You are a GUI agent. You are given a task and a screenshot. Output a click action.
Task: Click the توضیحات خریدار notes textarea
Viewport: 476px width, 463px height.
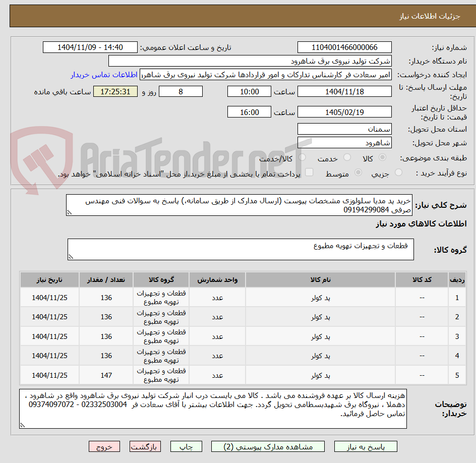pos(213,409)
